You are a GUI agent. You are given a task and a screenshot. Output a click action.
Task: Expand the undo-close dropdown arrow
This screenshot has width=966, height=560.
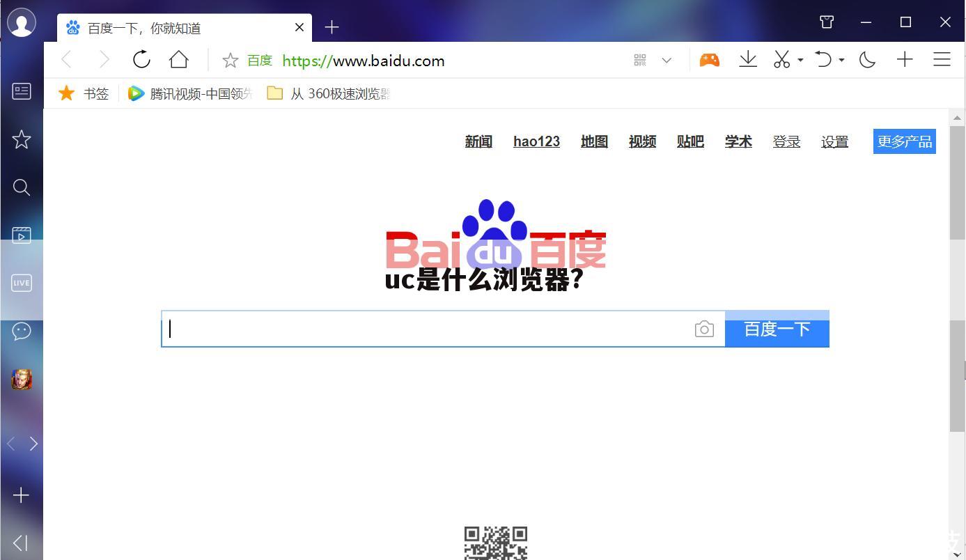point(841,60)
